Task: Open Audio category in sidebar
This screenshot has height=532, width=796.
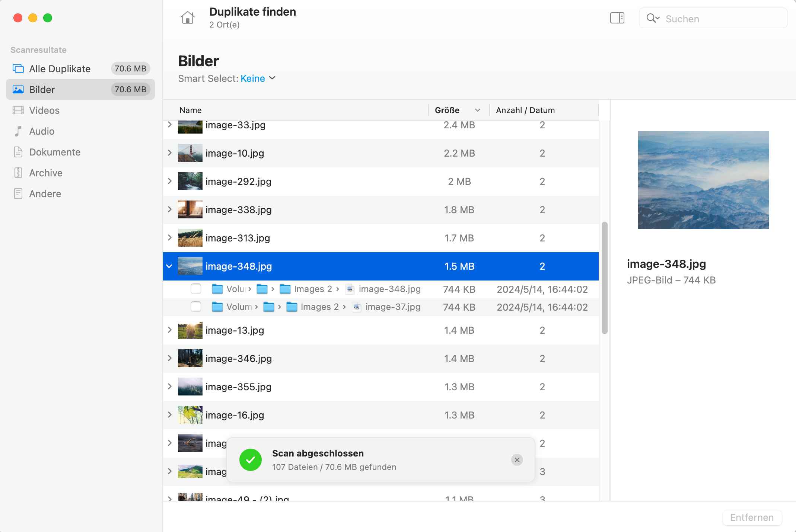Action: 42,131
